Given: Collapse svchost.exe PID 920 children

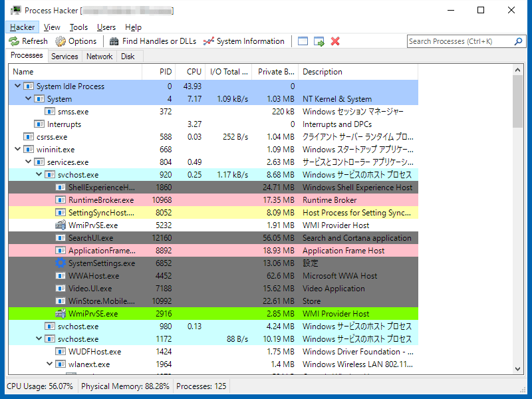Looking at the screenshot, I should point(39,174).
